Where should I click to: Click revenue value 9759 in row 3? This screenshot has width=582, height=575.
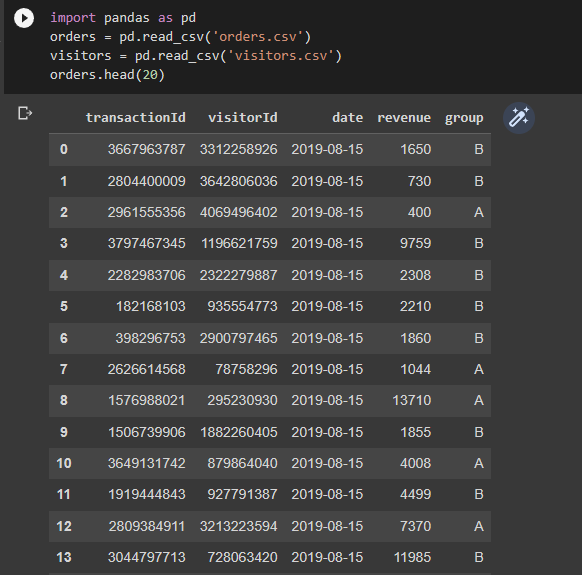click(x=415, y=243)
